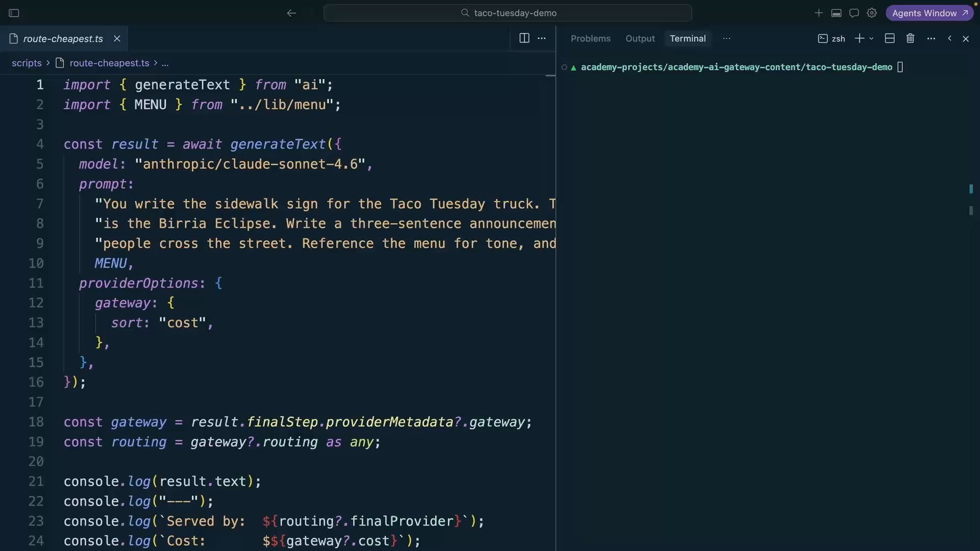Split the editor to the right

524,38
